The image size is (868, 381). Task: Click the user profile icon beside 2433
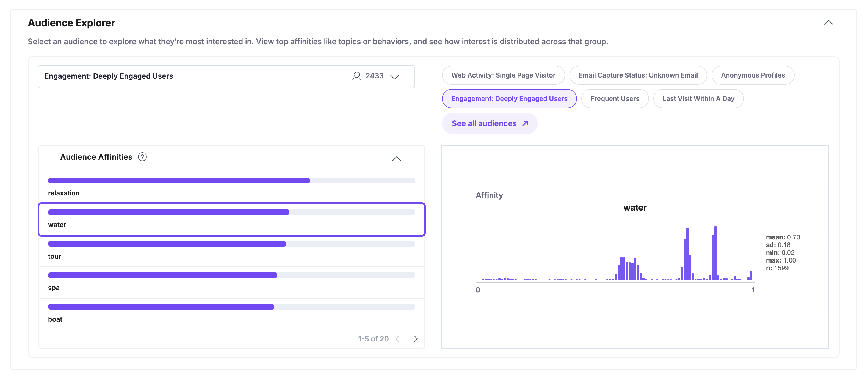pos(356,76)
